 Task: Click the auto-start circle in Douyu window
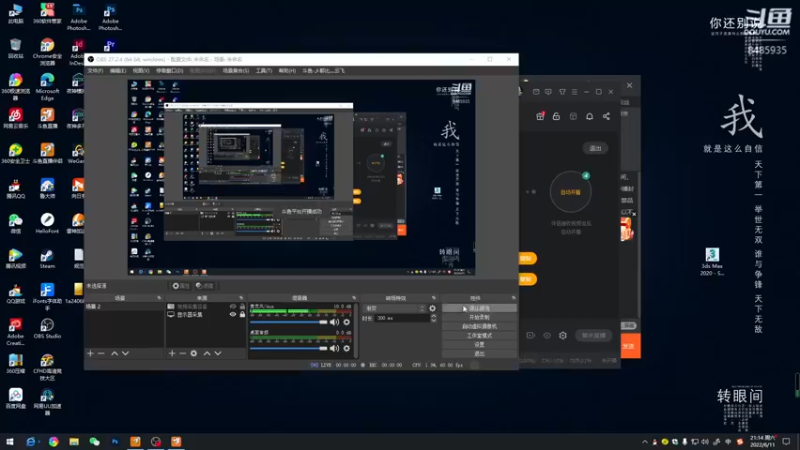570,192
